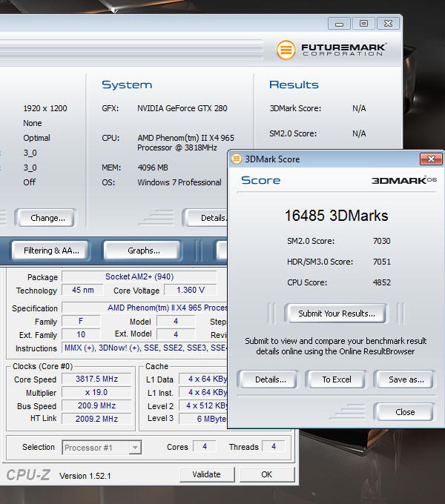Click the Bus Speed 200.9 MHz field
This screenshot has width=445, height=504.
click(96, 405)
